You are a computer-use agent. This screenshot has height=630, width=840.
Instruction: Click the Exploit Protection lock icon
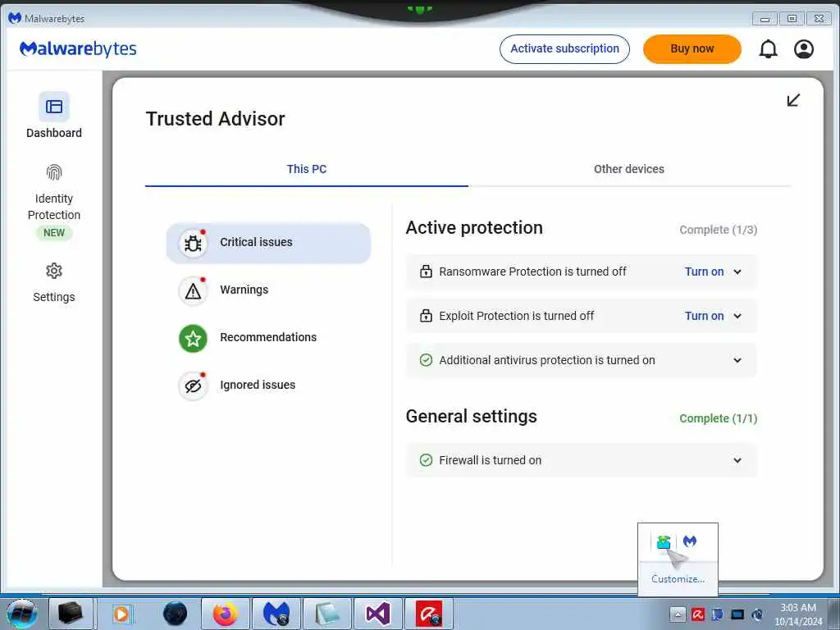pyautogui.click(x=426, y=316)
